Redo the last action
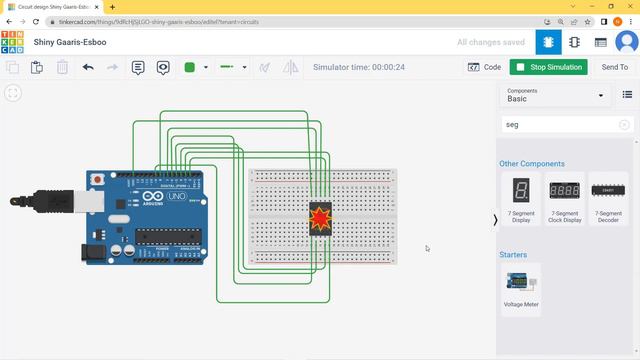 [112, 67]
